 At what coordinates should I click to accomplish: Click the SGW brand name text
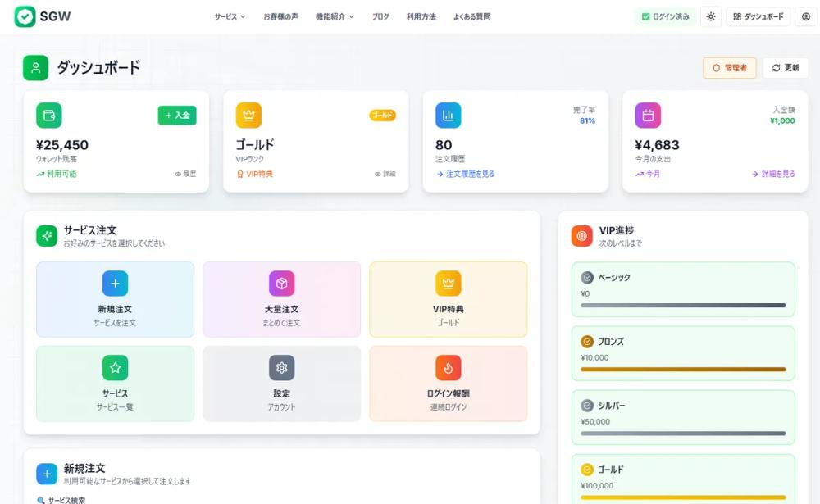click(55, 16)
